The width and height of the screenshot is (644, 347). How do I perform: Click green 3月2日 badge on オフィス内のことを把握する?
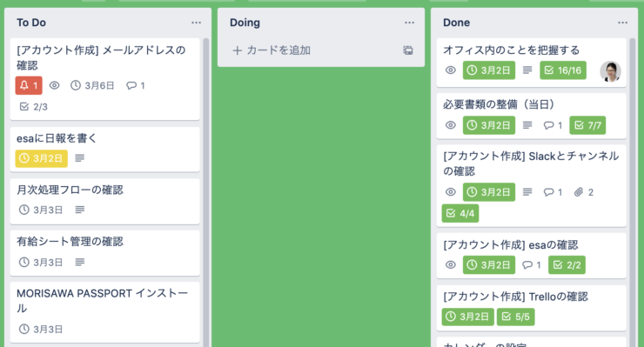click(x=489, y=70)
